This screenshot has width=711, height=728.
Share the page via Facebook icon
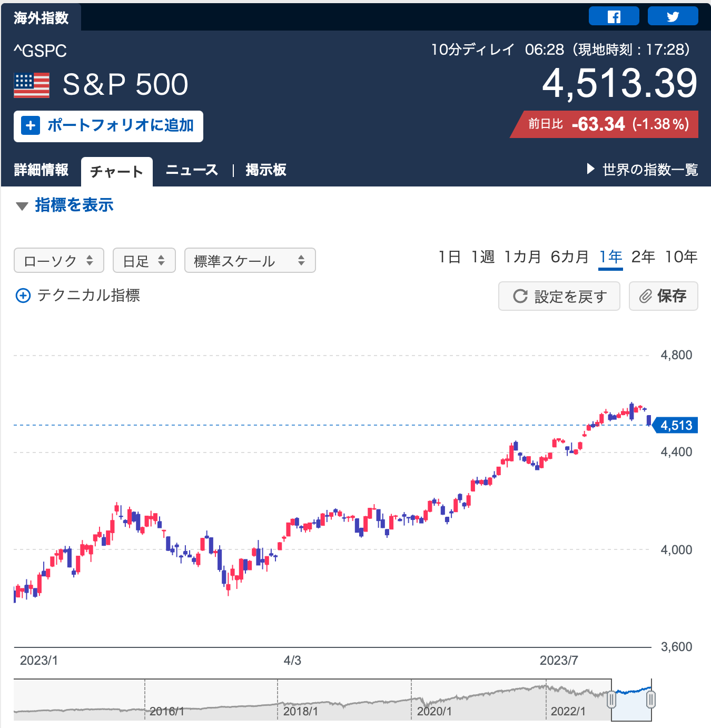pyautogui.click(x=614, y=16)
